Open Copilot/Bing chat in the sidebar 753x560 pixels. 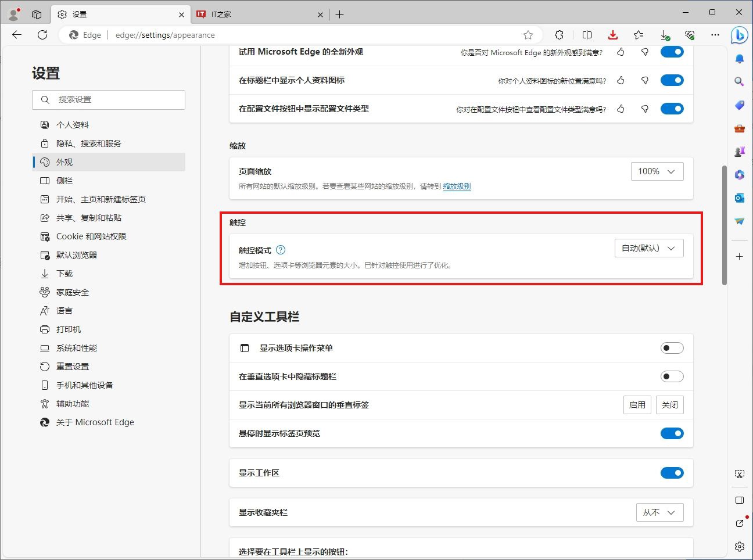(739, 35)
